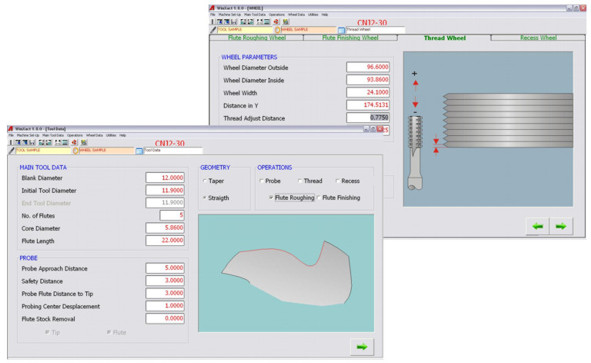
Task: Click the blue window icon beside the Tool Data name field
Action: point(139,151)
